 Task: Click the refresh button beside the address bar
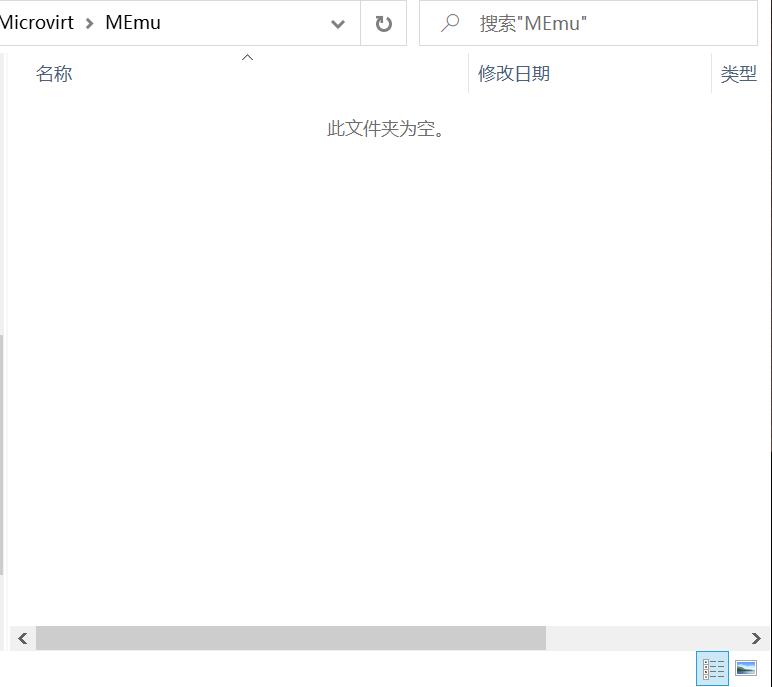(383, 23)
